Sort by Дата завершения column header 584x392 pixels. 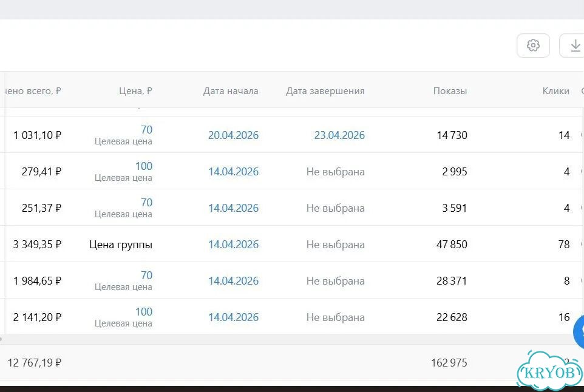[x=325, y=91]
